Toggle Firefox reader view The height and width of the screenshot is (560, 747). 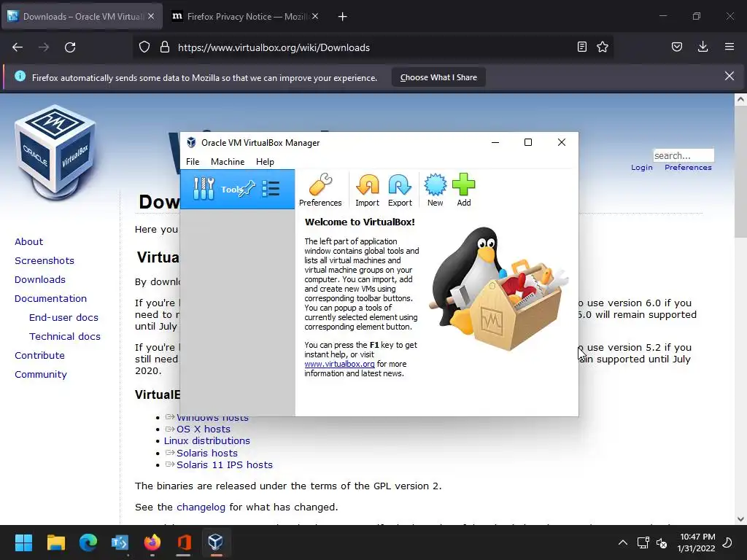point(581,47)
